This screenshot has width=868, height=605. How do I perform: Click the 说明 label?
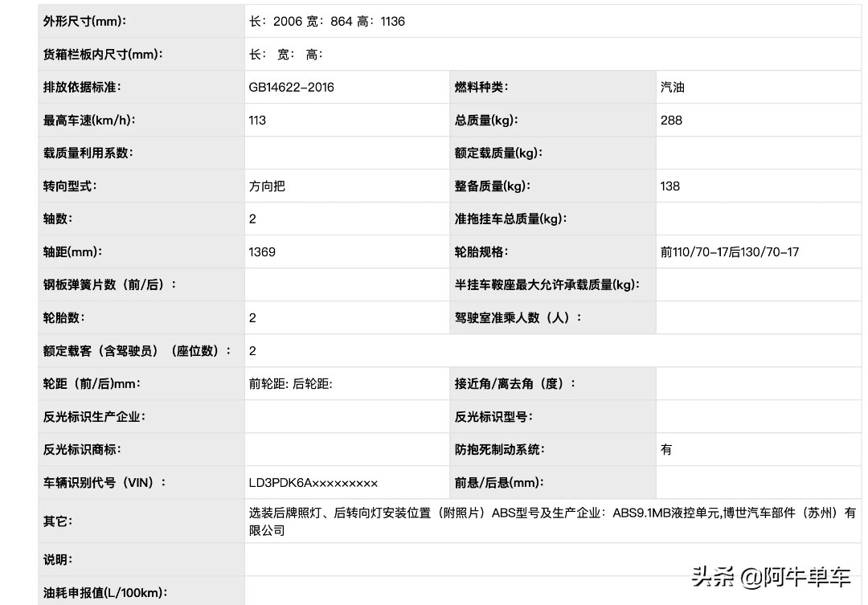pos(58,560)
